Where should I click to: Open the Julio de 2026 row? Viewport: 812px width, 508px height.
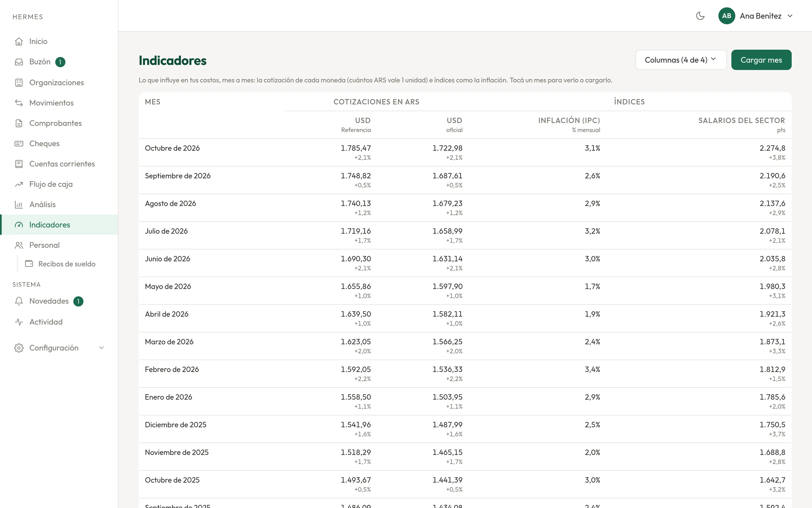point(465,235)
